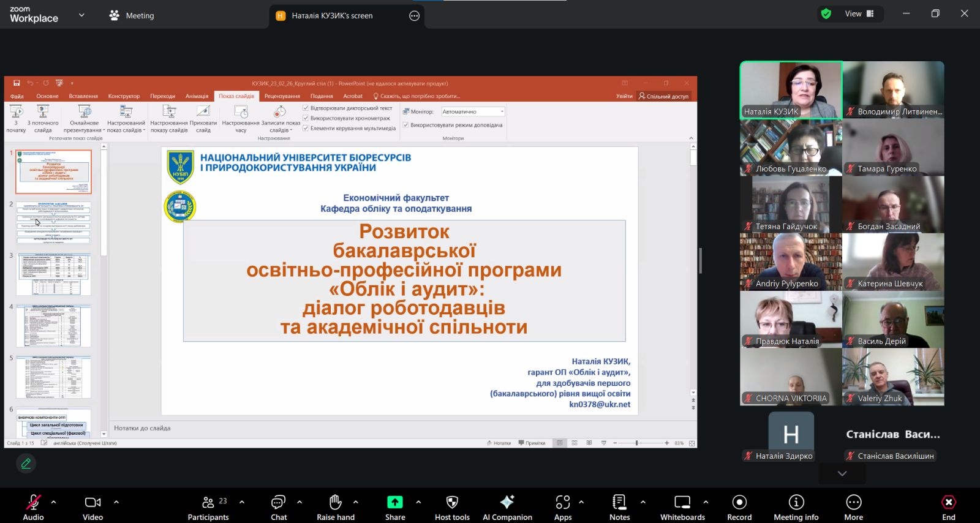Open AI Companion

pos(507,503)
